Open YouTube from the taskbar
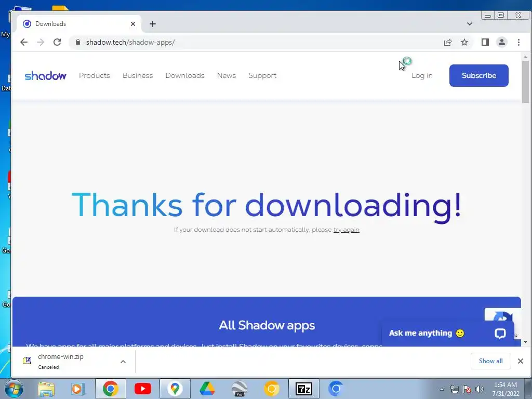532x399 pixels. [142, 389]
